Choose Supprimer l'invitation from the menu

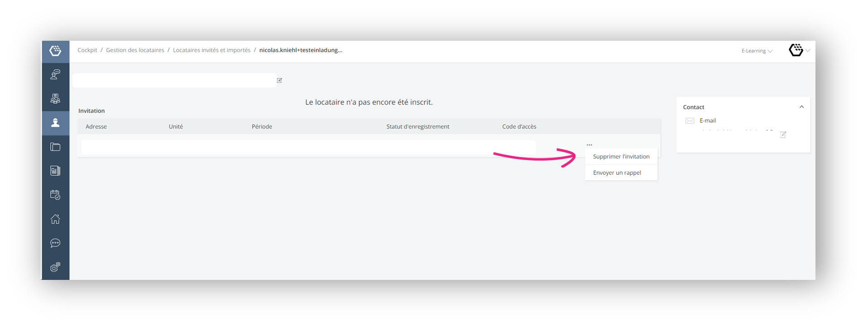[x=621, y=157]
